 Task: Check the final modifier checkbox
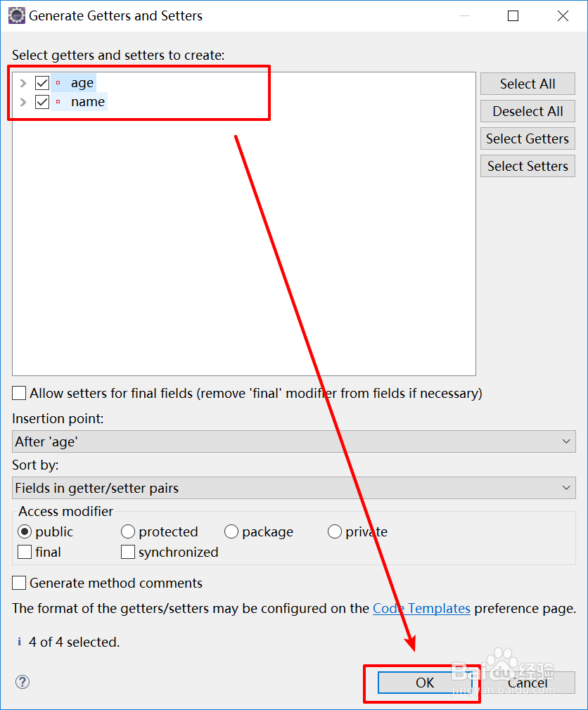pos(25,552)
